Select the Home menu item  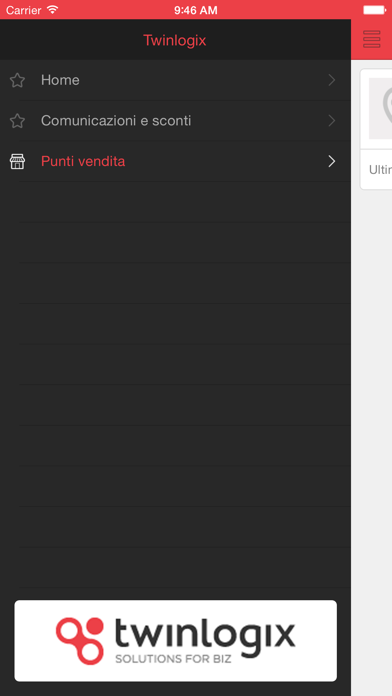pos(175,80)
